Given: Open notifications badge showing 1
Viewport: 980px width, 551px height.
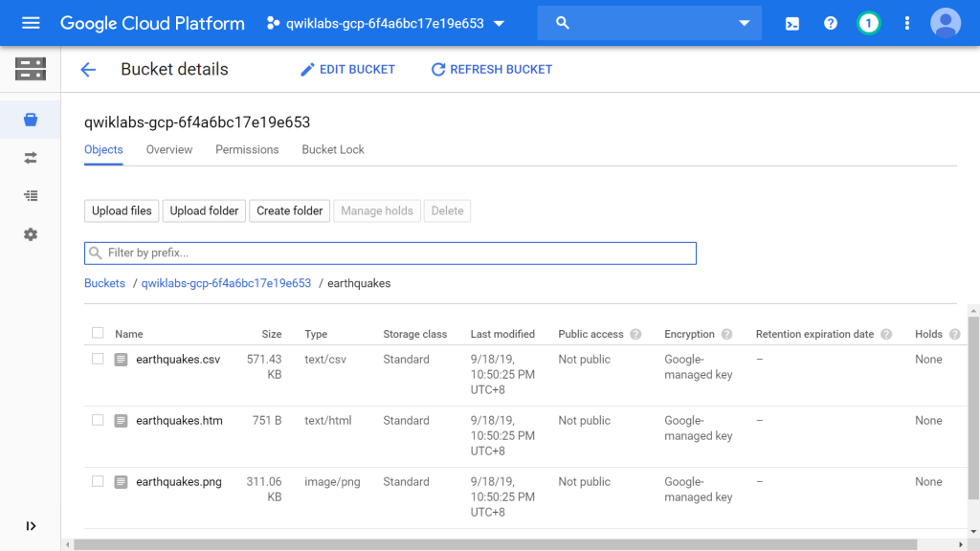Looking at the screenshot, I should [868, 23].
